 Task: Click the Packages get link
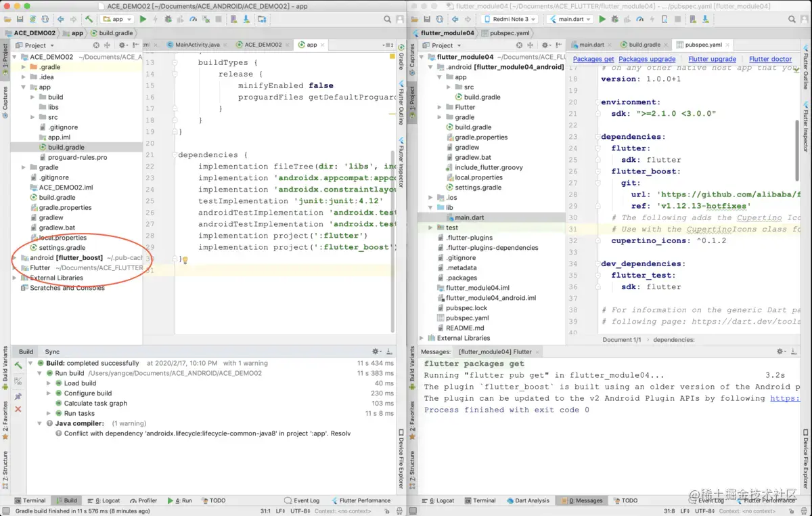tap(593, 60)
